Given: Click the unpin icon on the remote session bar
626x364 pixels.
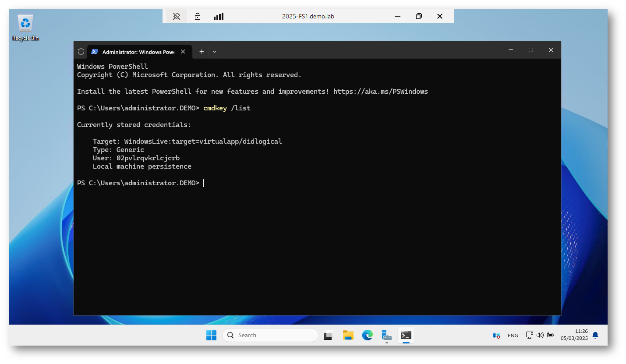Looking at the screenshot, I should tap(177, 16).
